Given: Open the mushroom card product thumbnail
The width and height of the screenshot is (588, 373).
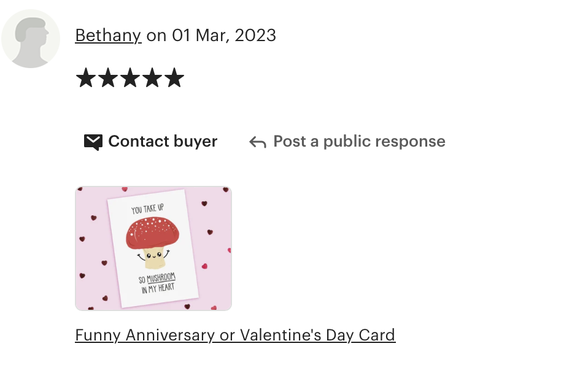Looking at the screenshot, I should tap(153, 248).
